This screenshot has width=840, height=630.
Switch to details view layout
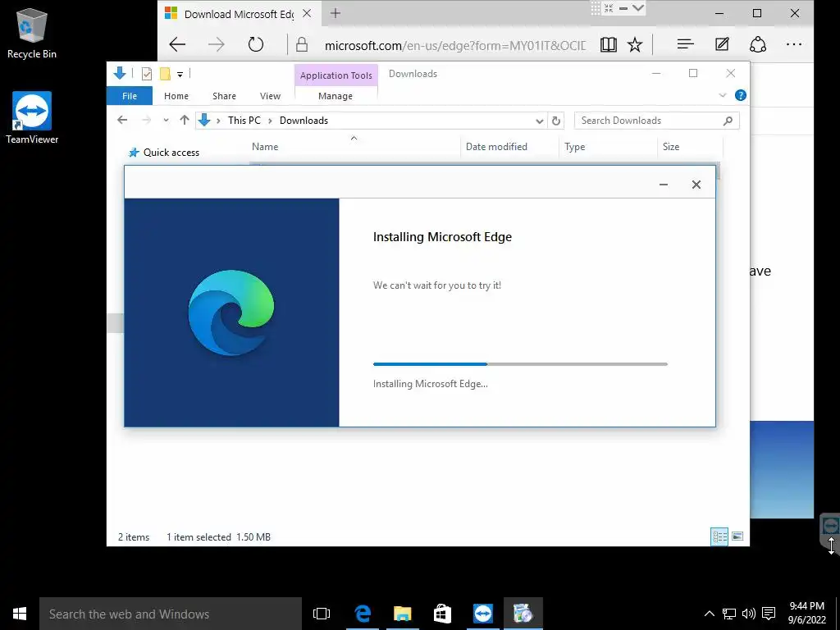click(x=719, y=536)
